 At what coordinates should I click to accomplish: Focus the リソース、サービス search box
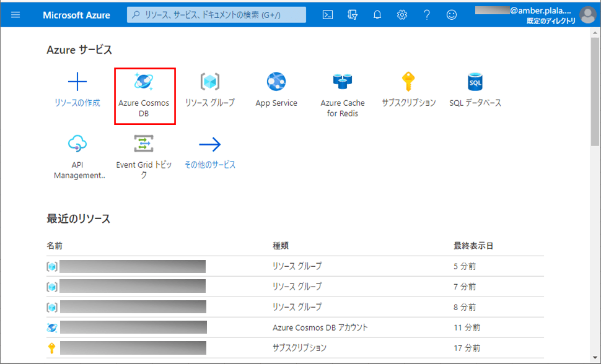217,15
